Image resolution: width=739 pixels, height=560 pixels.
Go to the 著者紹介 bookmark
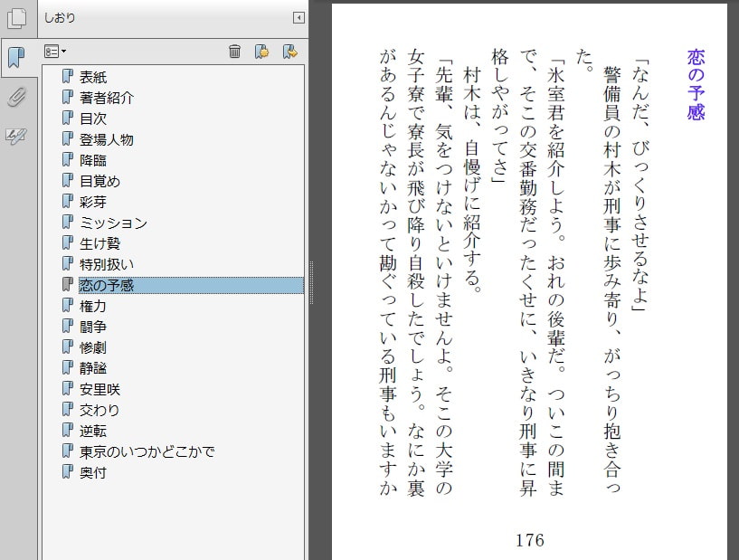[x=107, y=98]
